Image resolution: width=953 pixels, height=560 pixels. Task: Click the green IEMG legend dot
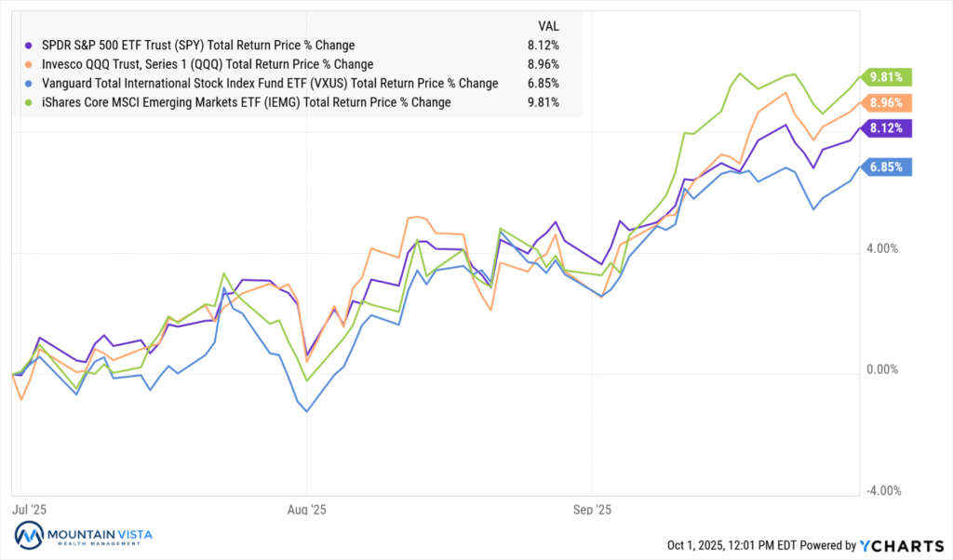[x=28, y=102]
